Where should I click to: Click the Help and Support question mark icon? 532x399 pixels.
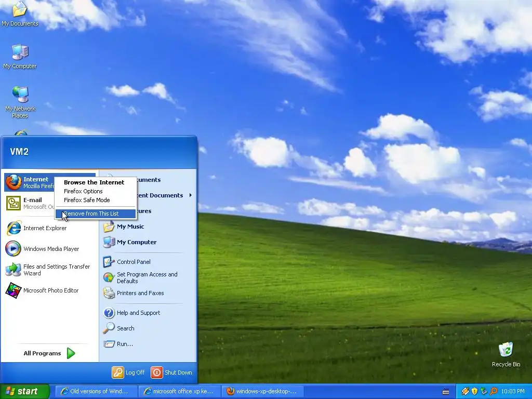[109, 312]
